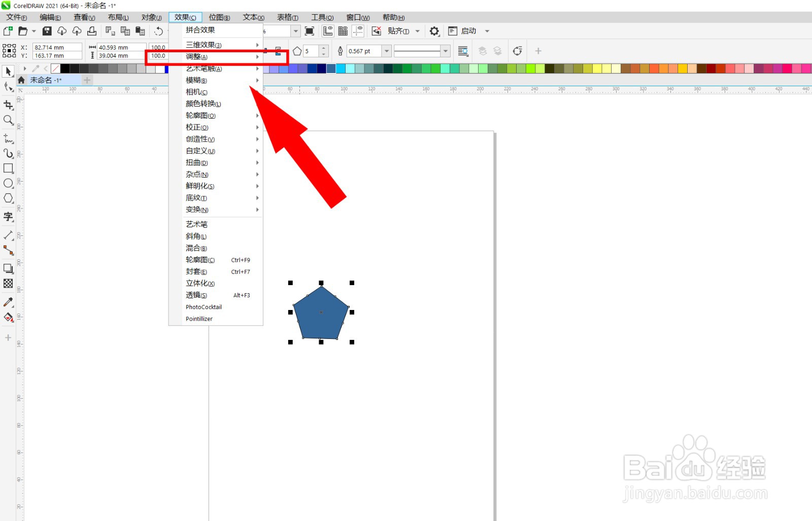Choose PhotoCocktail menu item
Screen dimensions: 812x521
(216, 307)
